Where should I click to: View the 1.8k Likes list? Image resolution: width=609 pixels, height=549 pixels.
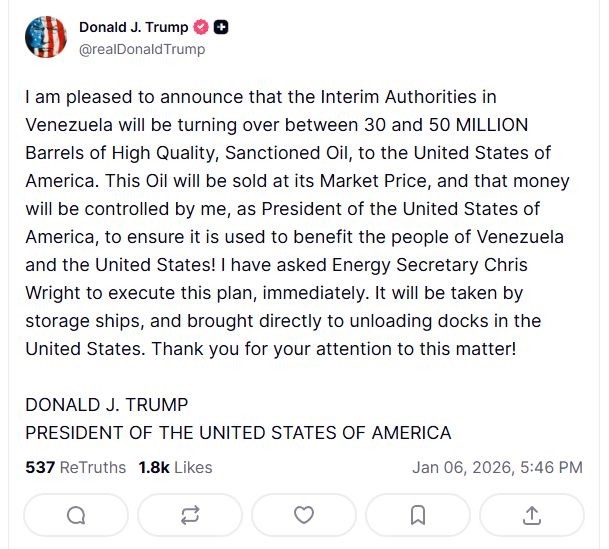pos(175,467)
